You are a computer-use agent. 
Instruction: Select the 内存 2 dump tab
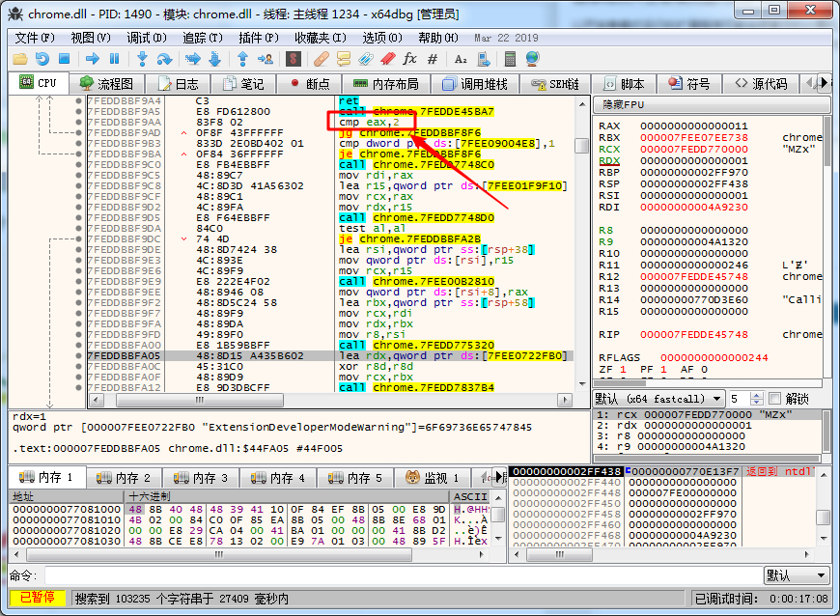pyautogui.click(x=124, y=477)
